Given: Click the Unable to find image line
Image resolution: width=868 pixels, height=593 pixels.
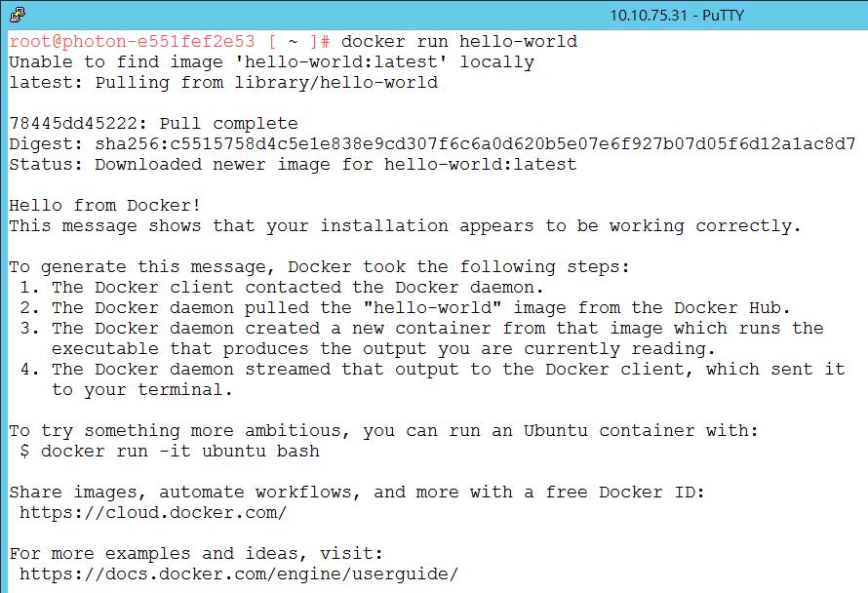Looking at the screenshot, I should pyautogui.click(x=272, y=62).
